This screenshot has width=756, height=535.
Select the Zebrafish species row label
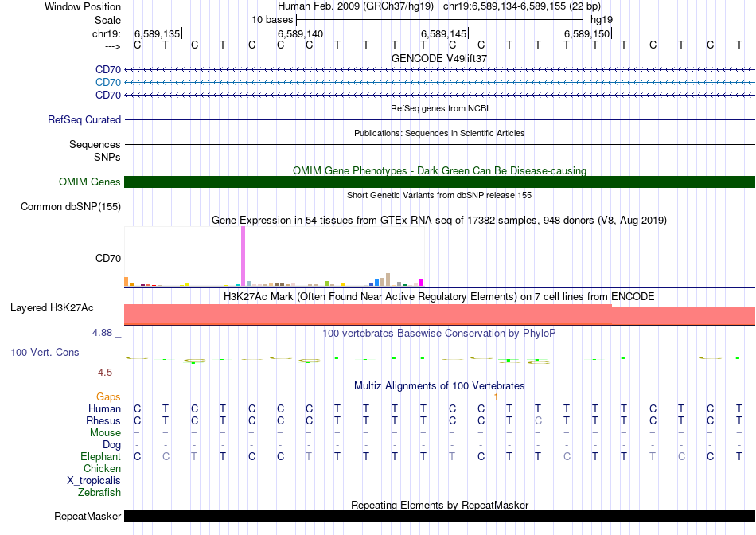coord(98,492)
